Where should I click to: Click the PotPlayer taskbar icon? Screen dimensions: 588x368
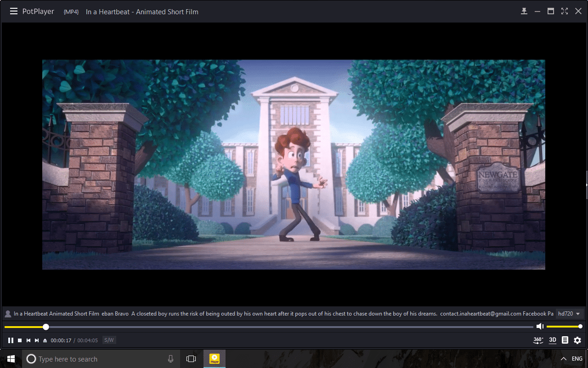215,359
